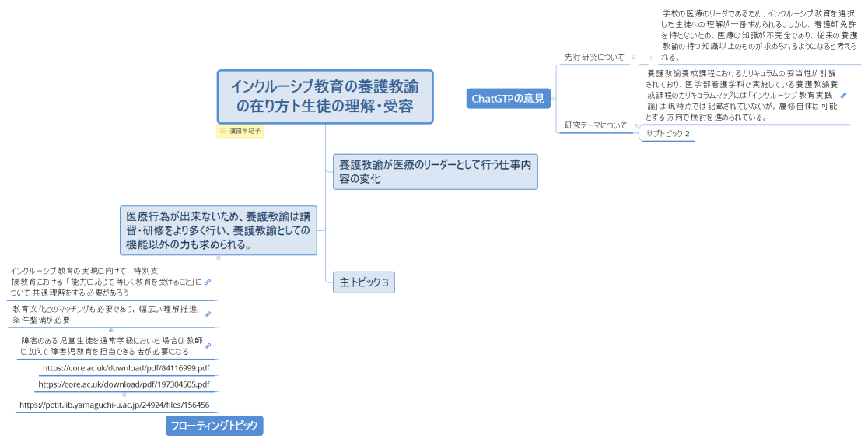The width and height of the screenshot is (868, 442).
Task: Collapse the ChatGTPの意見 topic's branches
Action: click(555, 98)
